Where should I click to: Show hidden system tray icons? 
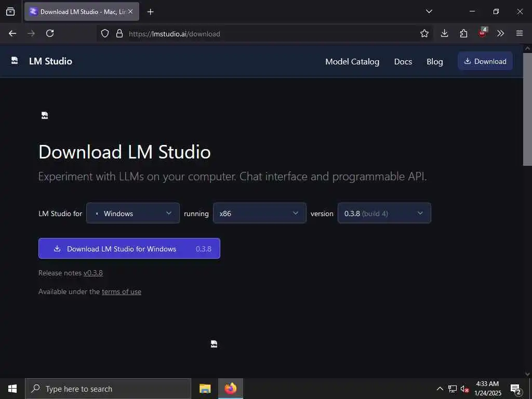(440, 389)
